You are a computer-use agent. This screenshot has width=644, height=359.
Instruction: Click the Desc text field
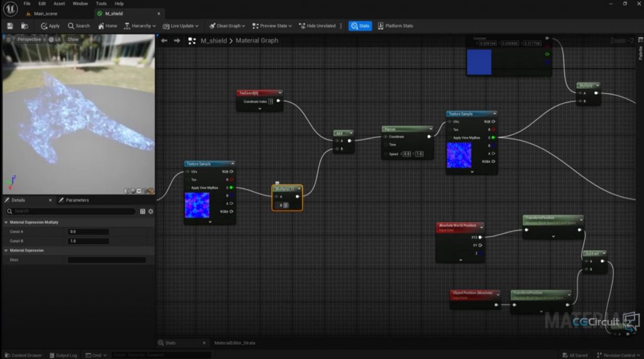[x=107, y=260]
